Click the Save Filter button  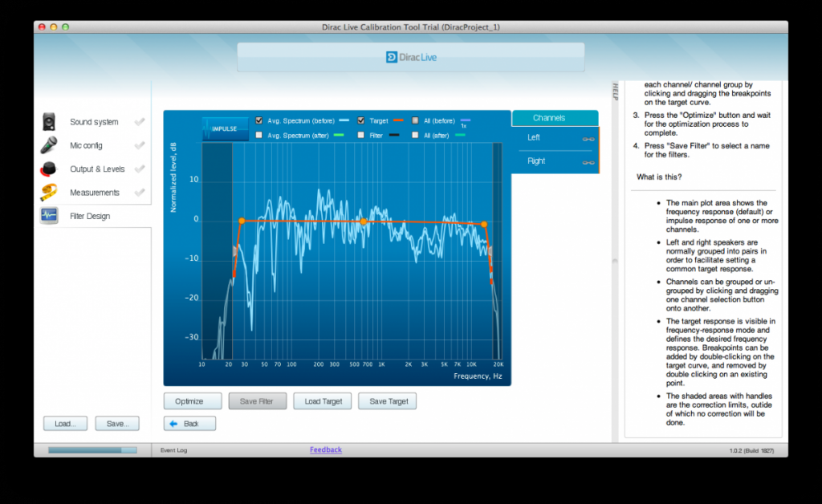tap(258, 401)
